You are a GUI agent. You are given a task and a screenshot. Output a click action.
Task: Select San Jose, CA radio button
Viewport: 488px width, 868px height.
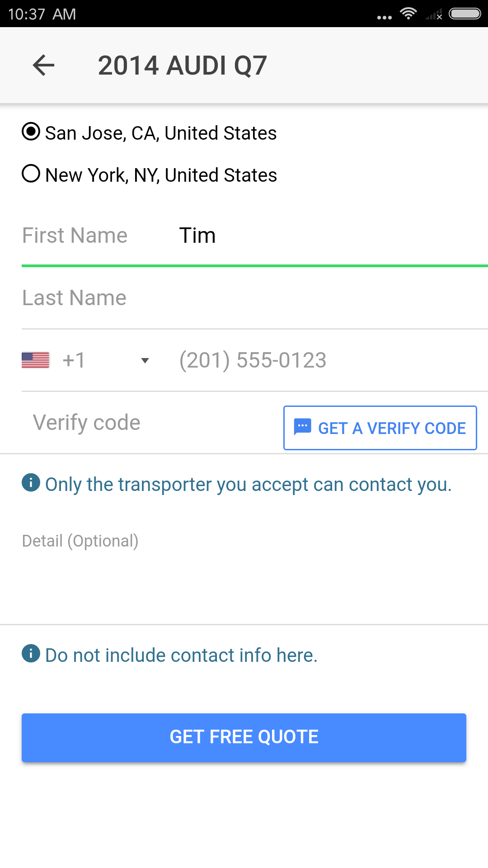tap(31, 132)
